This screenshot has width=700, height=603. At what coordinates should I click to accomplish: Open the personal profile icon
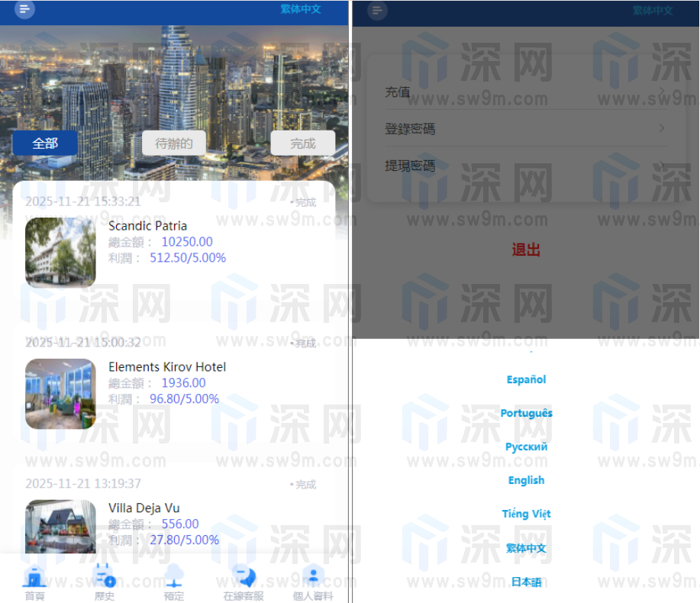click(x=313, y=578)
